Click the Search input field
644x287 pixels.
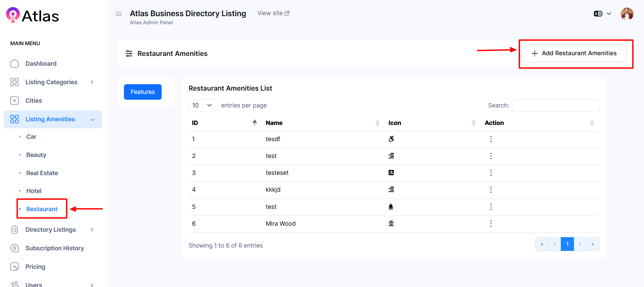[x=555, y=105]
